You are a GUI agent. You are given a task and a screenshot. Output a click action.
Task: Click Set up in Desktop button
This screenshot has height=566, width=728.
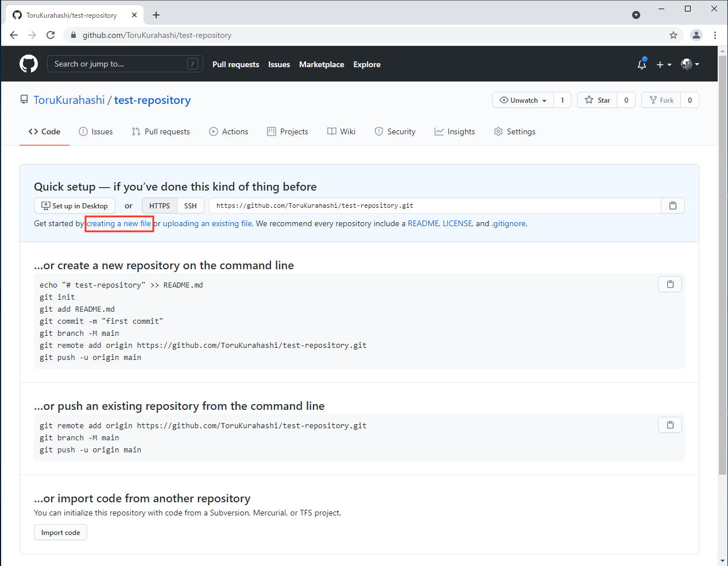75,206
